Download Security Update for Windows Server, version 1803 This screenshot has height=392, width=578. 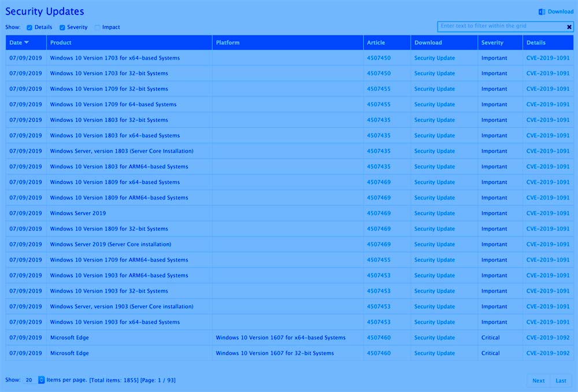pyautogui.click(x=435, y=151)
